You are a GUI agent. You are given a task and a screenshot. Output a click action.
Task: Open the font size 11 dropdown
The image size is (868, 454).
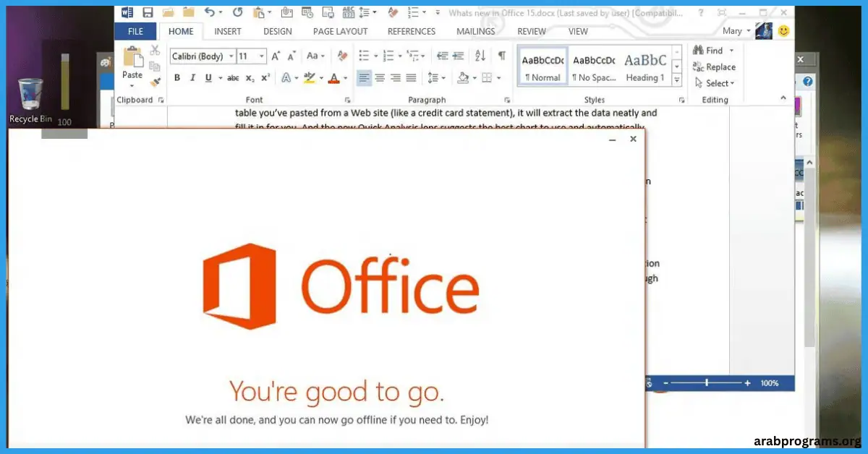(263, 56)
